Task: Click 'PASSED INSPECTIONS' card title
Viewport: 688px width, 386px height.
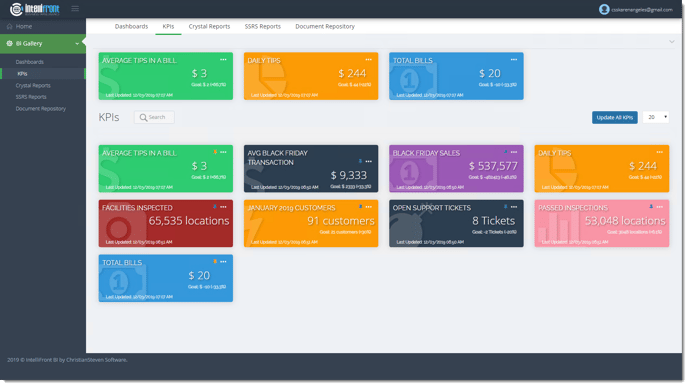Action: (x=573, y=208)
